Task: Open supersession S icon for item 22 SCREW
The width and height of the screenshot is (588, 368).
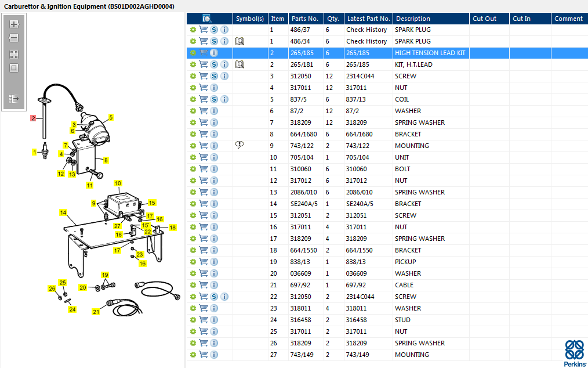Action: (x=214, y=297)
